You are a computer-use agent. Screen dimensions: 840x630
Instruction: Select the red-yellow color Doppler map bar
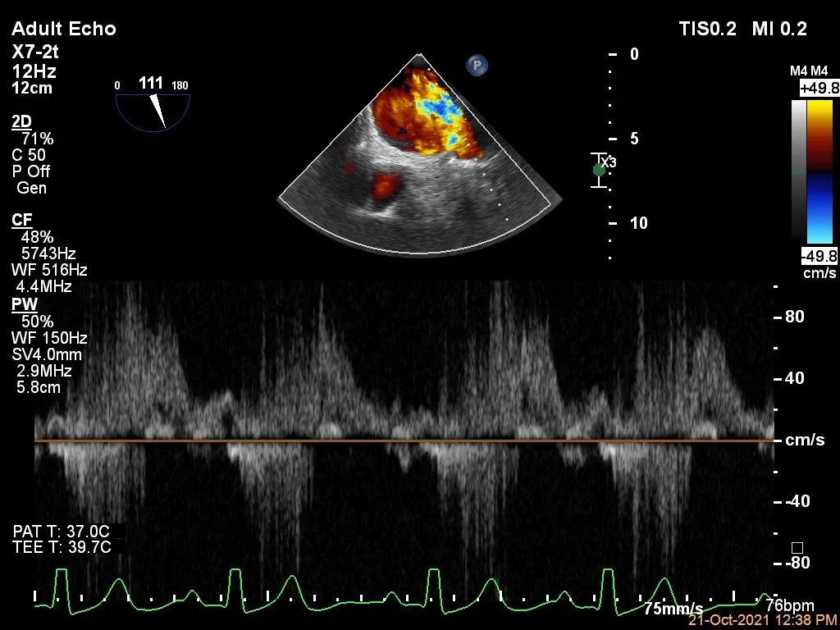(820, 135)
